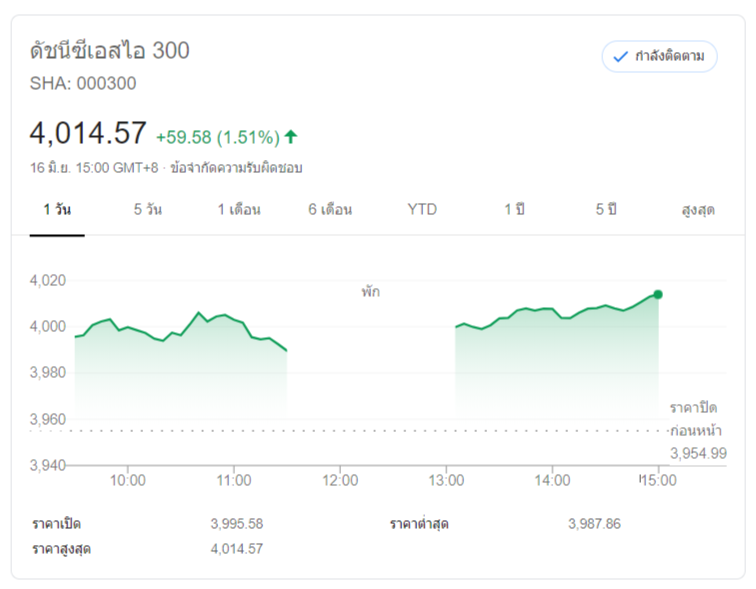Image resolution: width=756 pixels, height=589 pixels.
Task: Click the green up-arrow price change icon
Action: point(291,136)
